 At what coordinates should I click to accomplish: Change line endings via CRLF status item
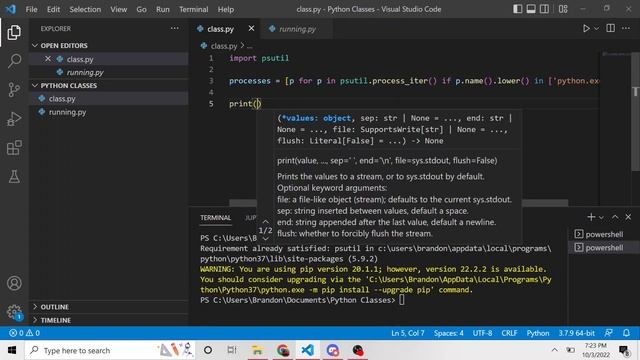coord(509,333)
